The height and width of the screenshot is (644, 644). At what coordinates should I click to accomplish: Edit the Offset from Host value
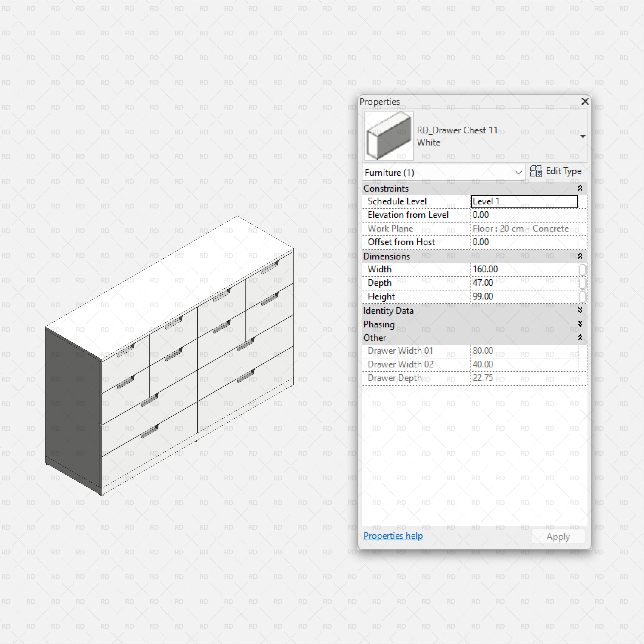(x=523, y=242)
